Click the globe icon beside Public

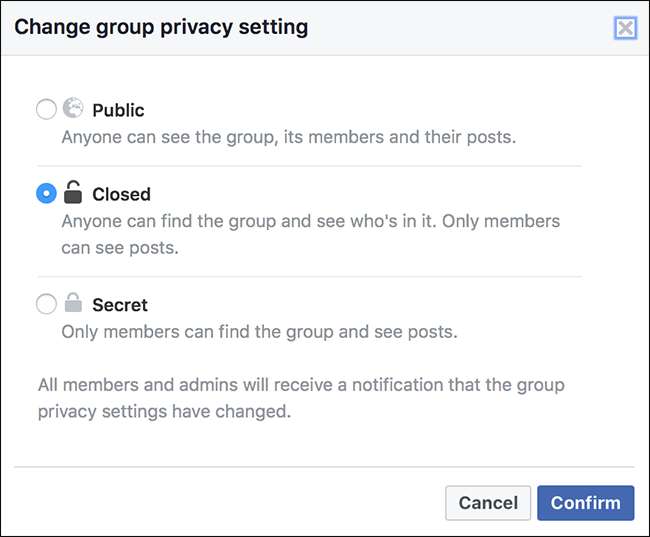click(73, 109)
